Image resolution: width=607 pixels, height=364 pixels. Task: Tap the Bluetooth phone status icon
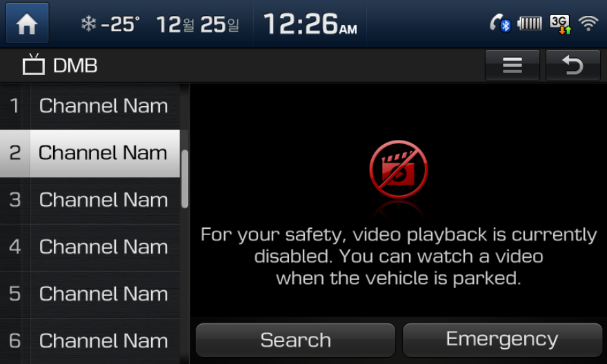pos(500,23)
